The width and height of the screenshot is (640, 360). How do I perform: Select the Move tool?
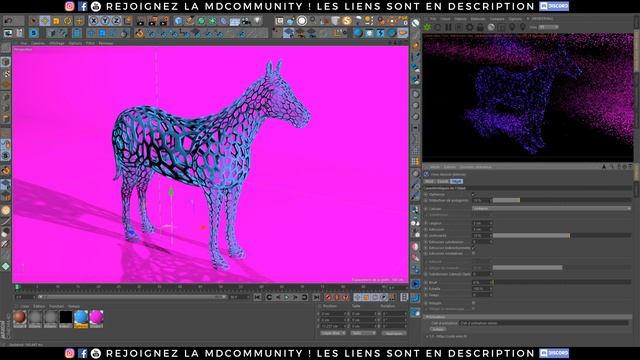click(45, 20)
